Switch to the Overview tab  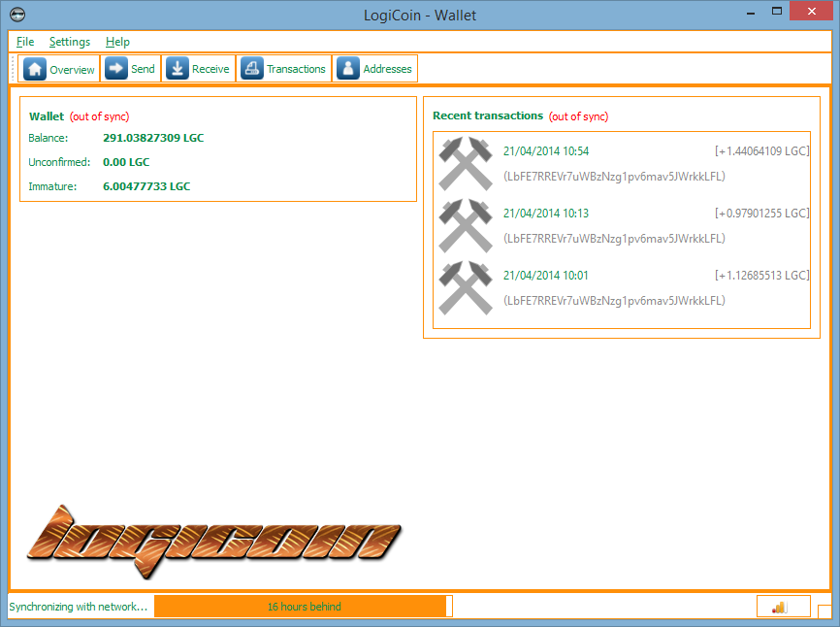[x=59, y=69]
